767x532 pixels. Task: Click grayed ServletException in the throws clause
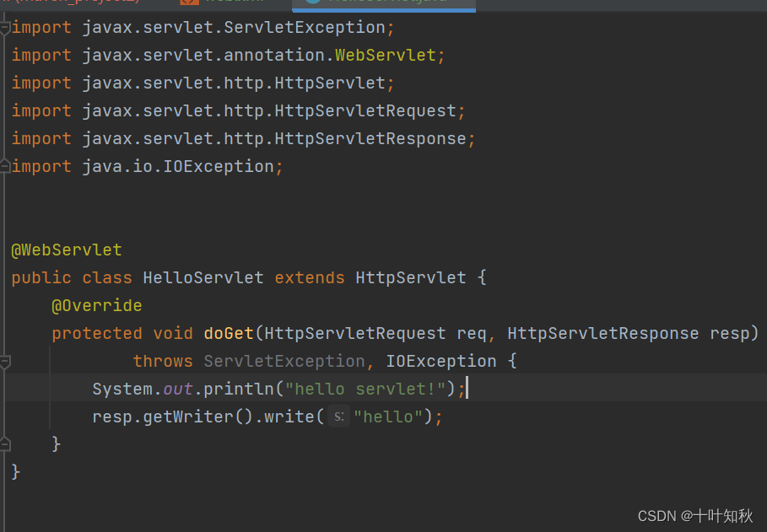(284, 361)
